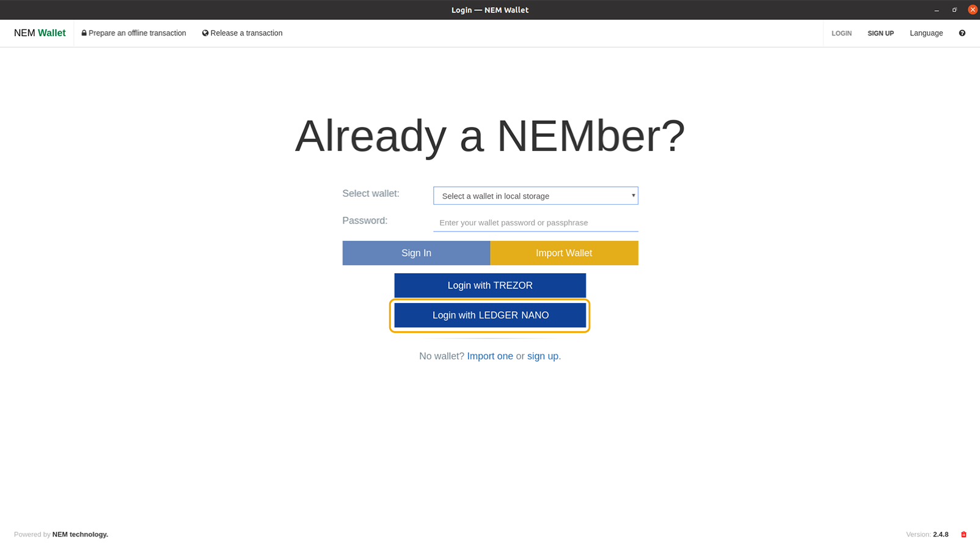Expand the Select wallet dropdown
Screen dimensions: 980x550
tap(536, 196)
